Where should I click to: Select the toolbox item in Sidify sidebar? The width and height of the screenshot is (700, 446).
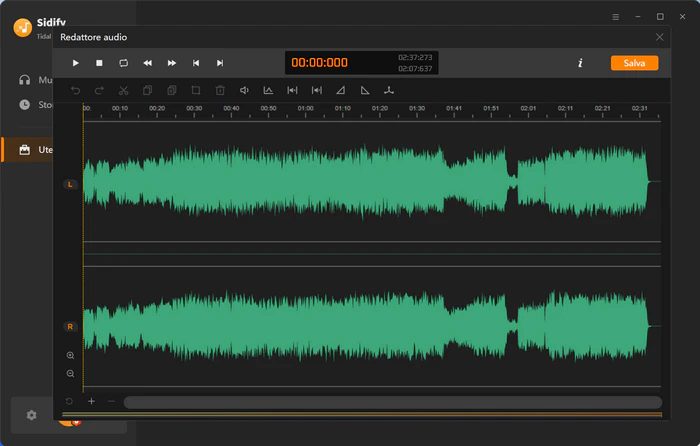tap(25, 150)
